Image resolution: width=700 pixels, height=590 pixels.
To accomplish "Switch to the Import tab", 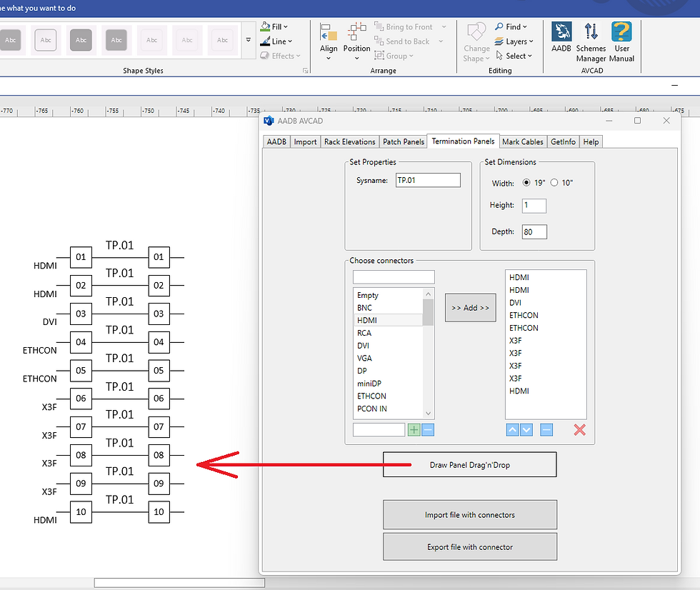I will 305,141.
